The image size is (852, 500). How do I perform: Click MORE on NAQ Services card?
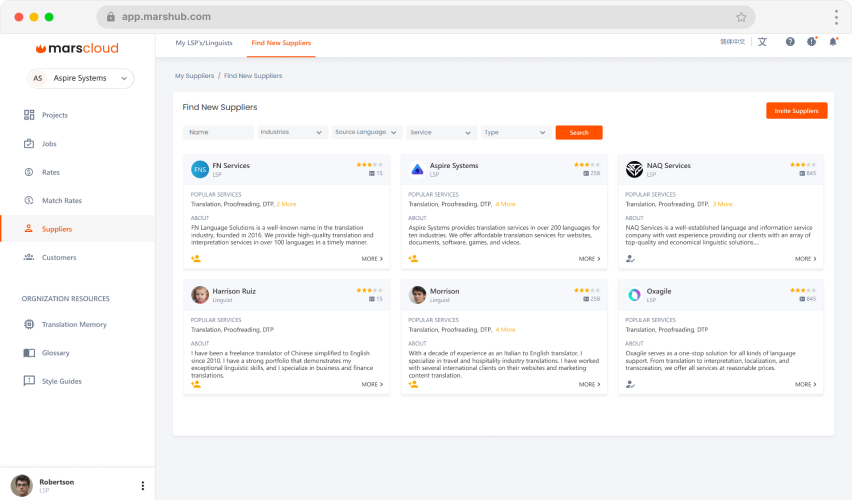tap(805, 259)
